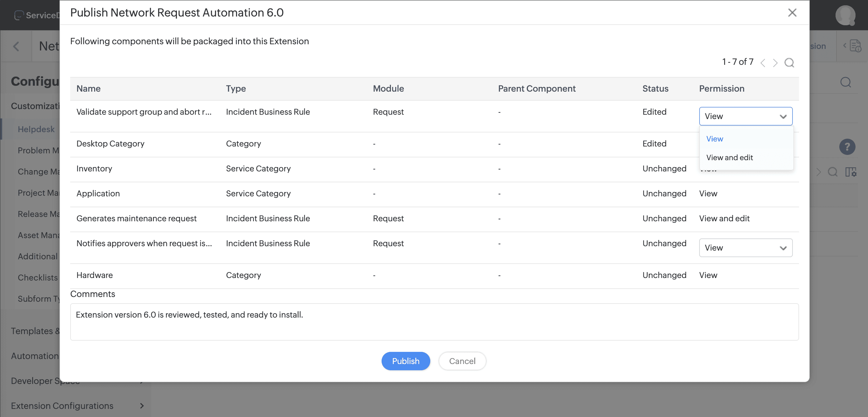Open the help question mark icon
This screenshot has width=868, height=417.
tap(847, 147)
